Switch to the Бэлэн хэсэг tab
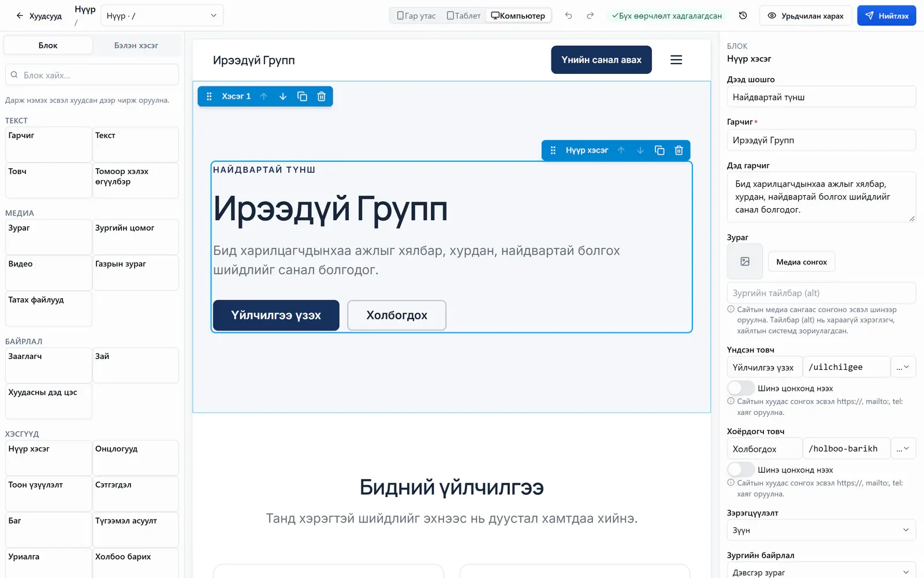 [136, 45]
